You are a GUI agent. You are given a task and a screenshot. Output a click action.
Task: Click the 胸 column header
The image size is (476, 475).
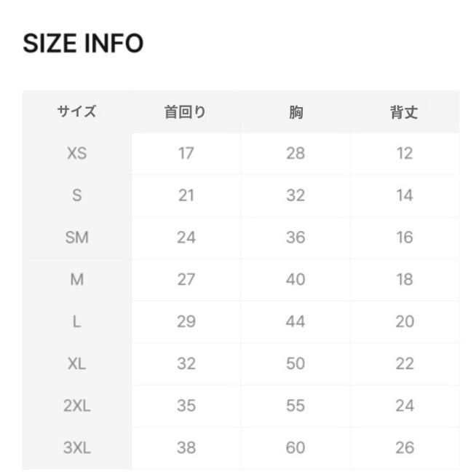tap(295, 112)
